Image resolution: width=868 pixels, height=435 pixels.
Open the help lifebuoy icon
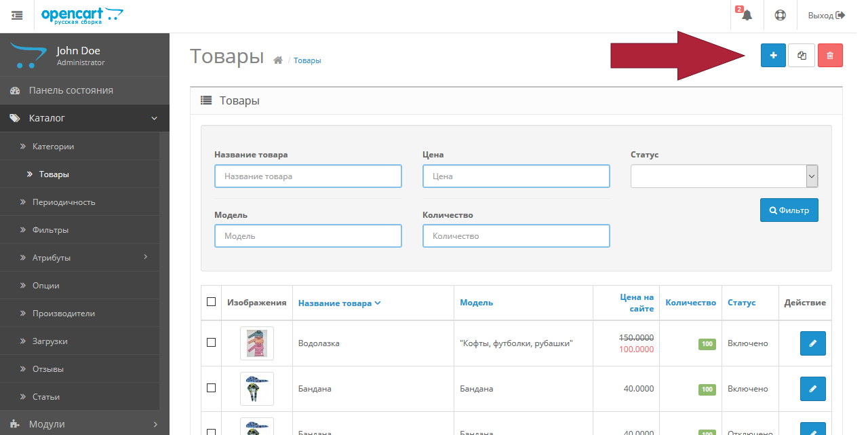point(780,16)
